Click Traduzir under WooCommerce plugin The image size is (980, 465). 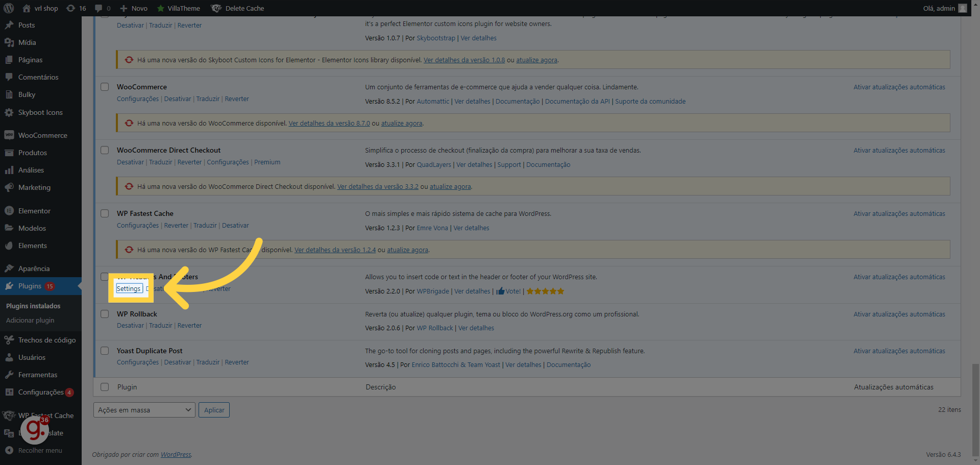tap(208, 99)
